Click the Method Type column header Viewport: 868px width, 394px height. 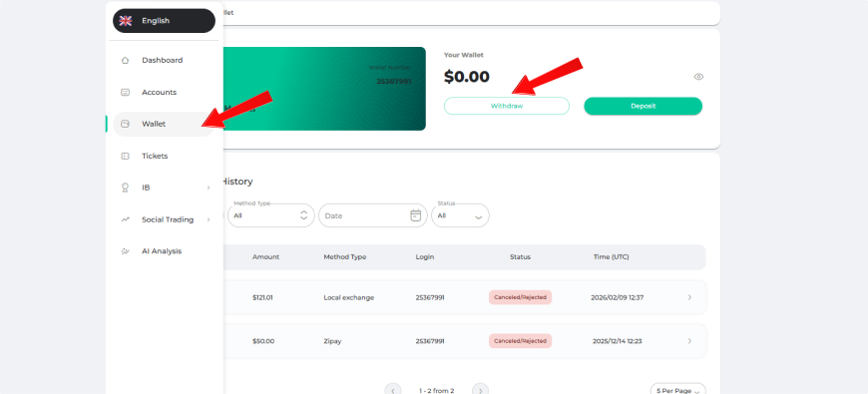click(345, 257)
